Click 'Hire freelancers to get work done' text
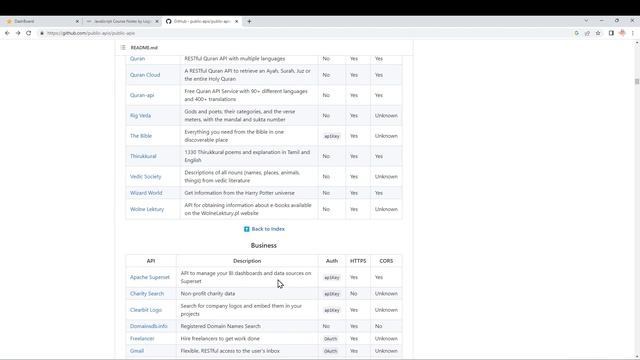 pos(220,338)
